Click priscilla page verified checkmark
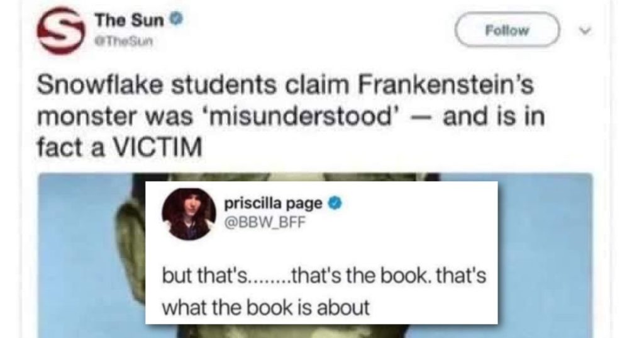Screen dimensions: 644x338 click(x=335, y=203)
